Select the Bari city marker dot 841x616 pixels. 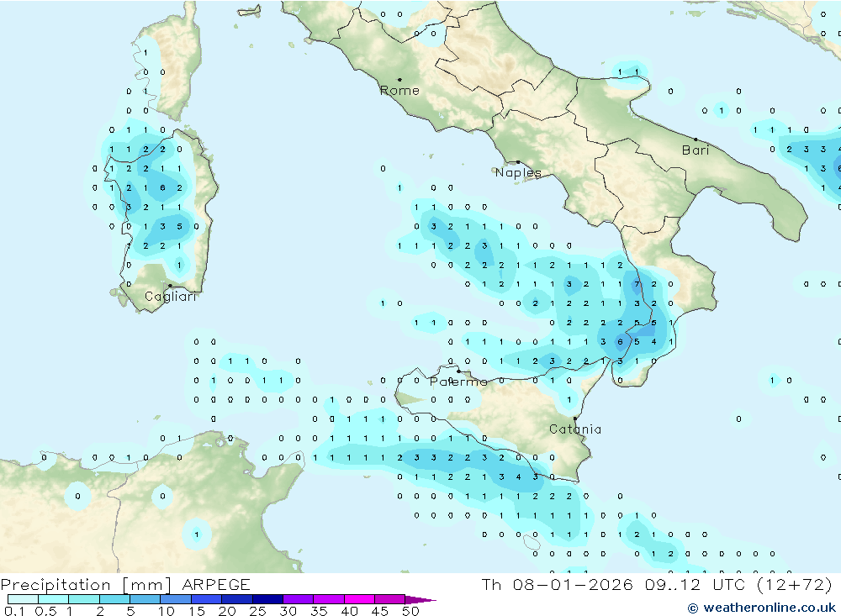(x=696, y=140)
